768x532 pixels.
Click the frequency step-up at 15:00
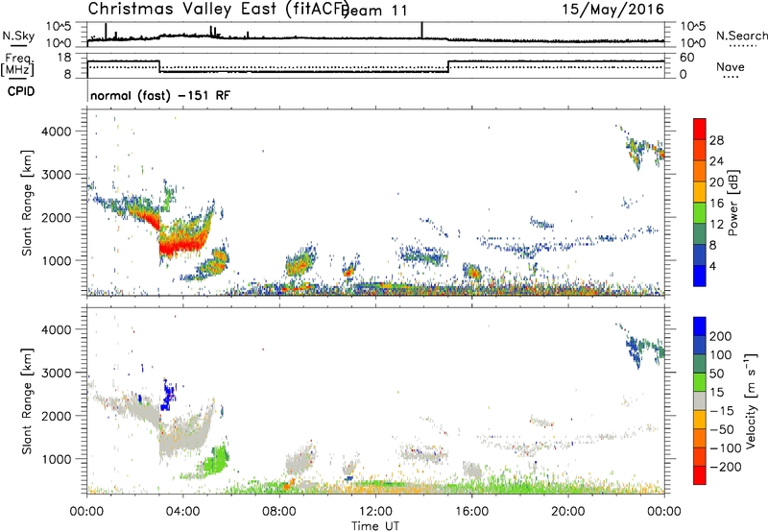pyautogui.click(x=448, y=66)
